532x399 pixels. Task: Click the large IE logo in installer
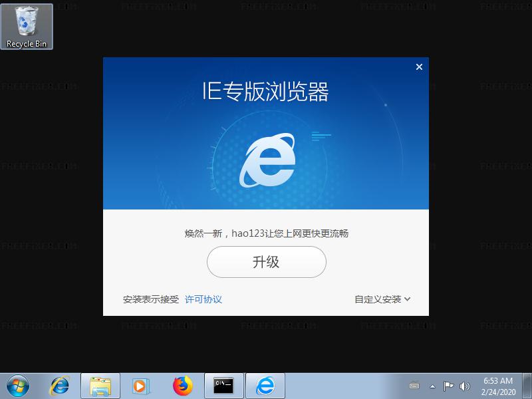point(267,160)
